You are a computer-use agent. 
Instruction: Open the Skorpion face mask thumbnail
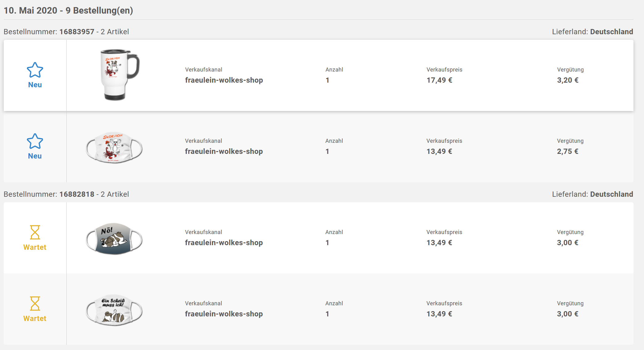pyautogui.click(x=114, y=148)
